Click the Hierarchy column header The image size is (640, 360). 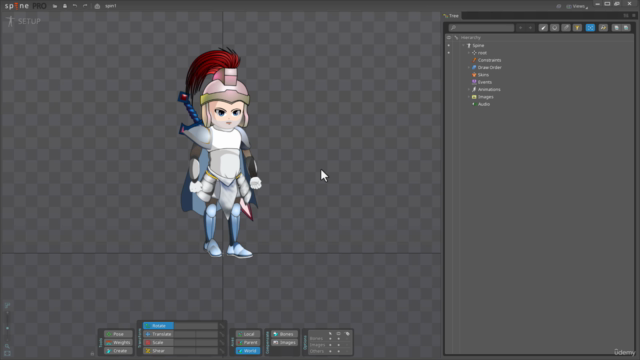471,38
